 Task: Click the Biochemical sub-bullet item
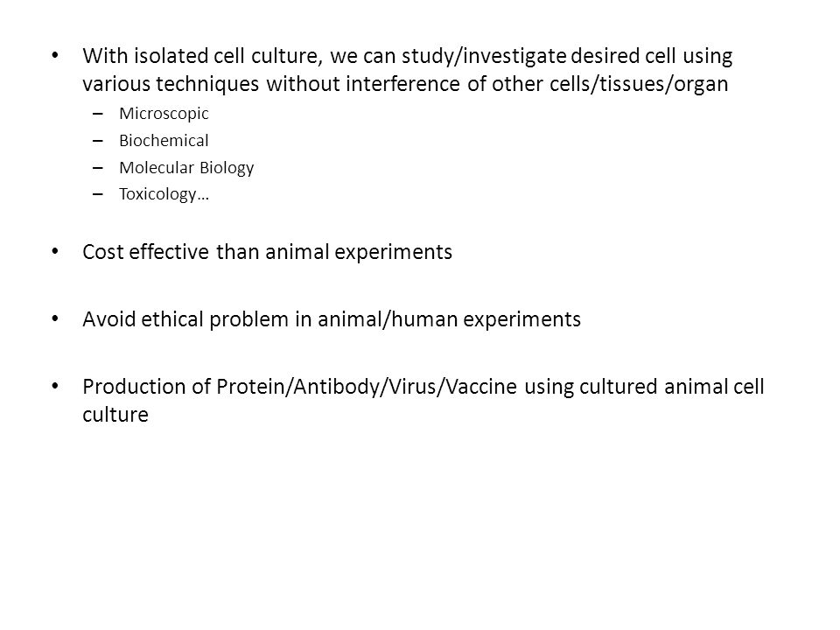(164, 140)
